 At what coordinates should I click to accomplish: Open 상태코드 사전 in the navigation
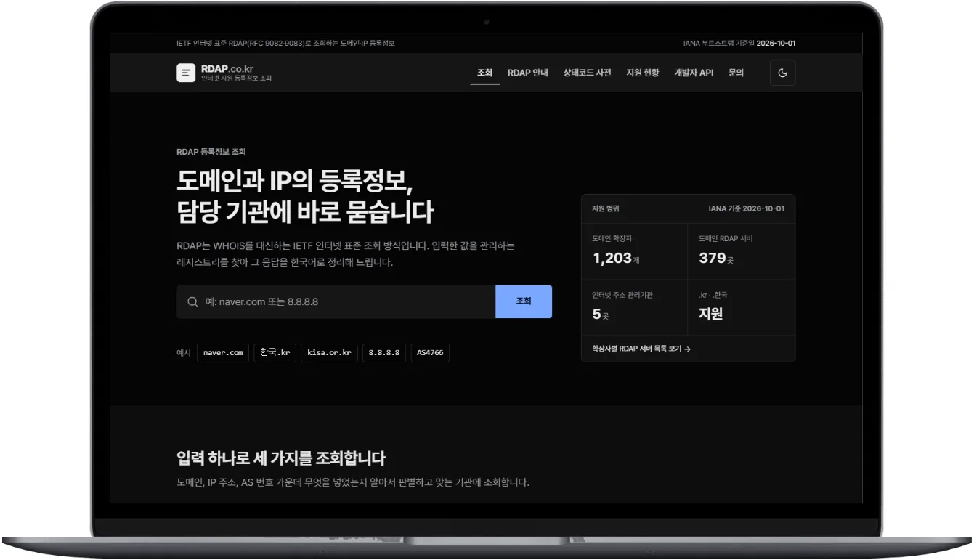click(587, 73)
